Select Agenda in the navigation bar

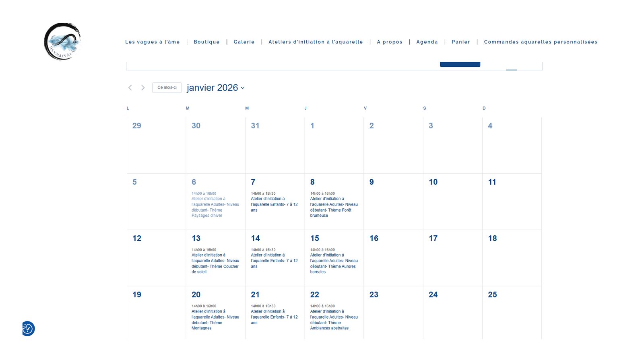[427, 42]
